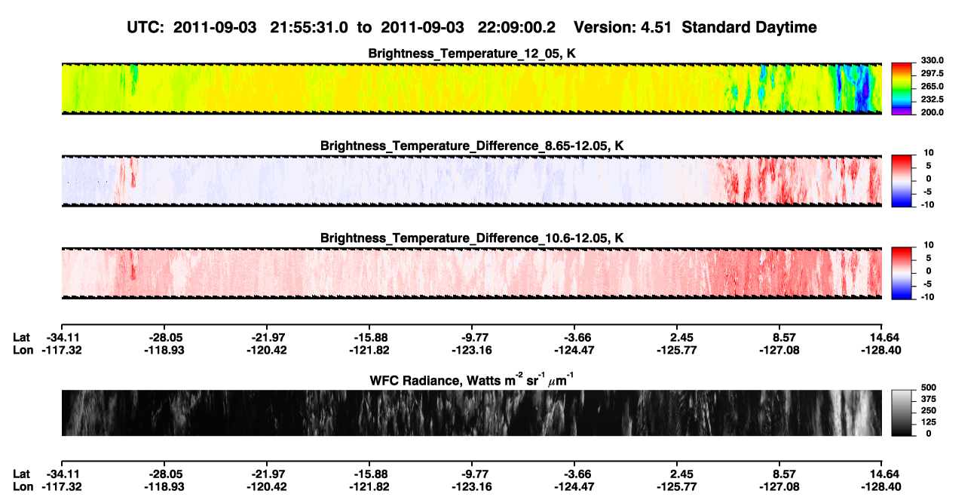Click latitude '-3.66' below the WFC Radiance panel
980x503 pixels.
[x=575, y=475]
